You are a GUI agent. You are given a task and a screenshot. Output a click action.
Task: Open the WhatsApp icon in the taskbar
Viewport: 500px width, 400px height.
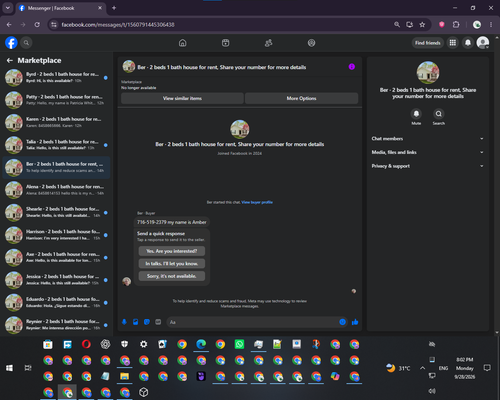tap(239, 344)
